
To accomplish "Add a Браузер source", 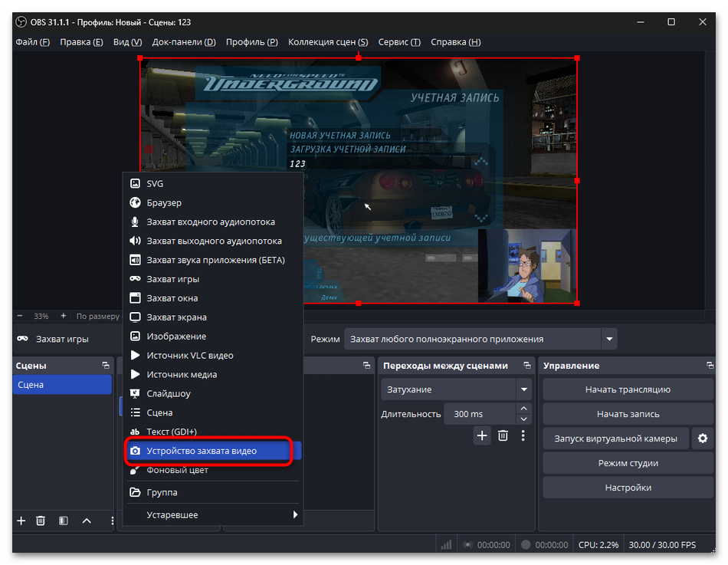I will (214, 202).
